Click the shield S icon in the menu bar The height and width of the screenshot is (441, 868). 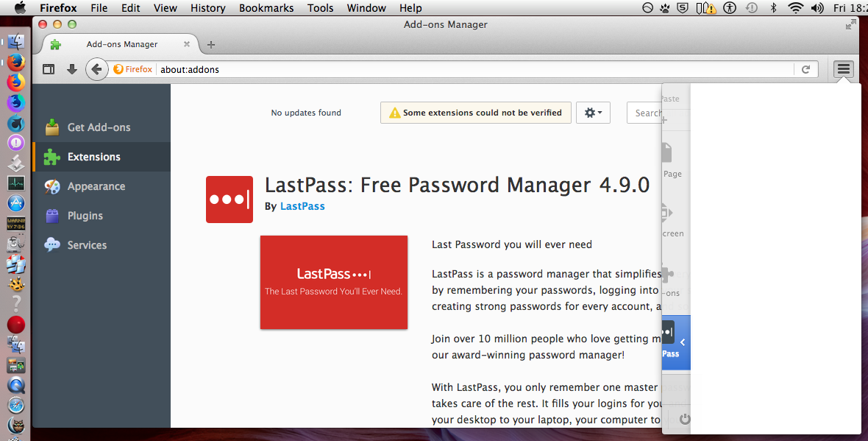point(683,8)
